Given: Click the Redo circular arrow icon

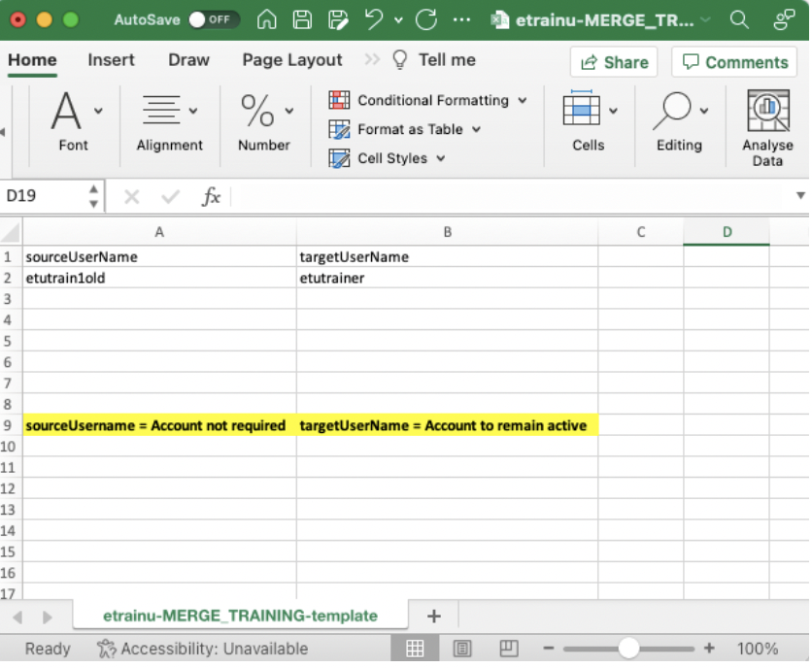Looking at the screenshot, I should (426, 20).
